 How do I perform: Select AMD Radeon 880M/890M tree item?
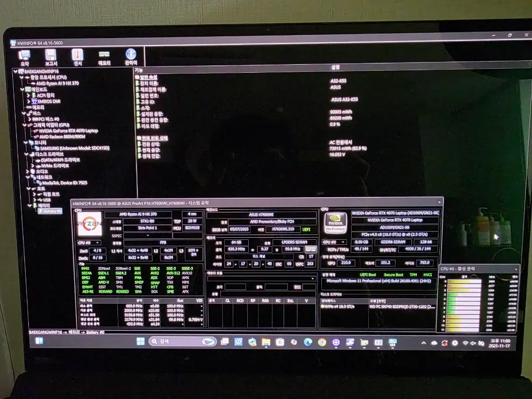(62, 137)
